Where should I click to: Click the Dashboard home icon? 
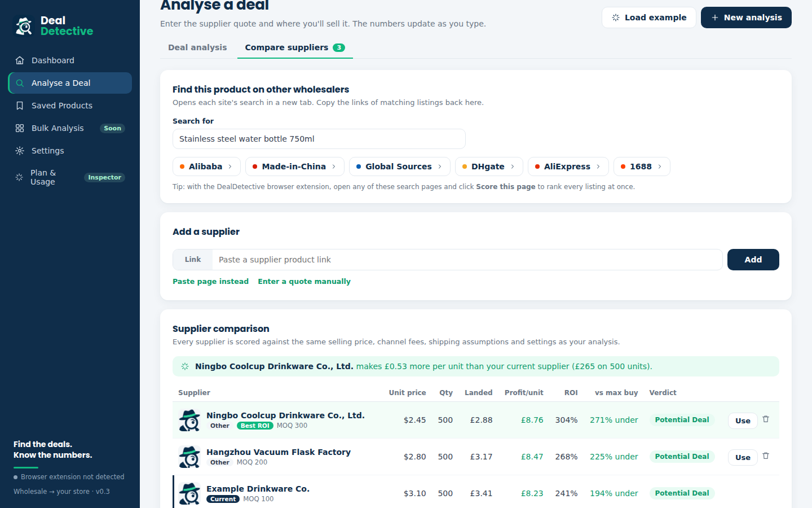click(x=20, y=60)
